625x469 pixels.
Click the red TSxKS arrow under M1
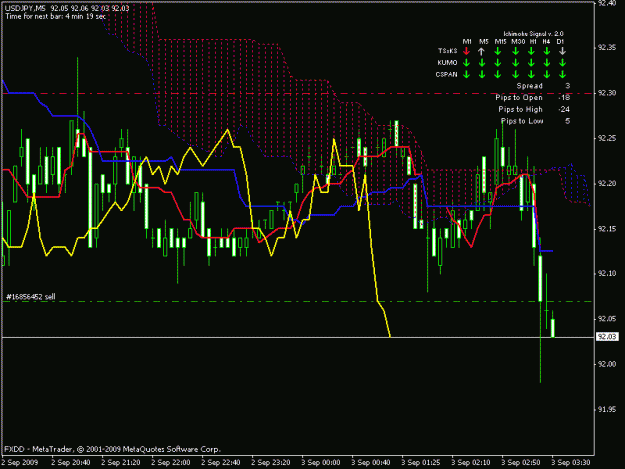(466, 51)
